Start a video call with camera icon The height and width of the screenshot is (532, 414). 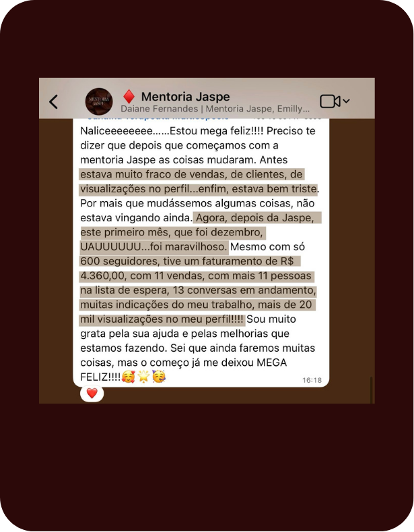coord(330,101)
